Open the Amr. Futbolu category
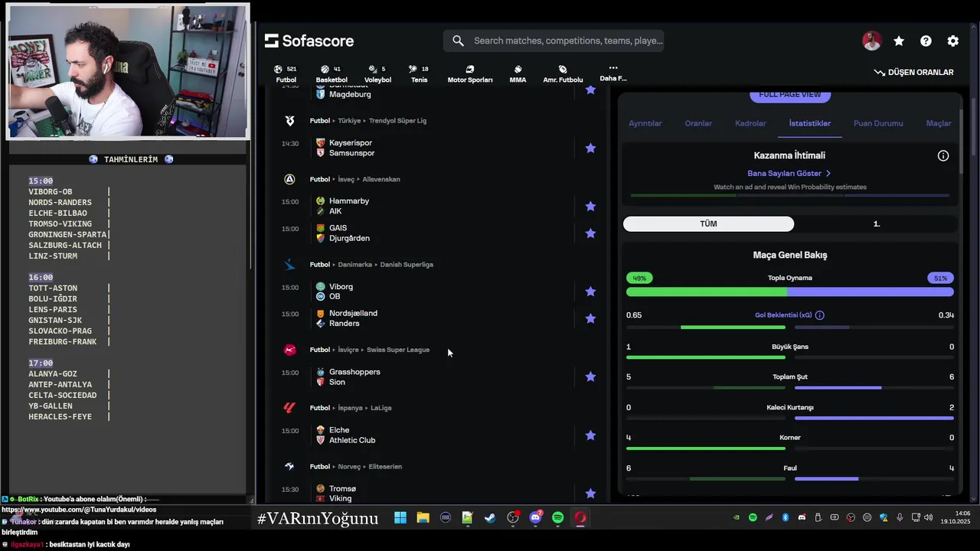Viewport: 980px width, 551px height. 563,73
